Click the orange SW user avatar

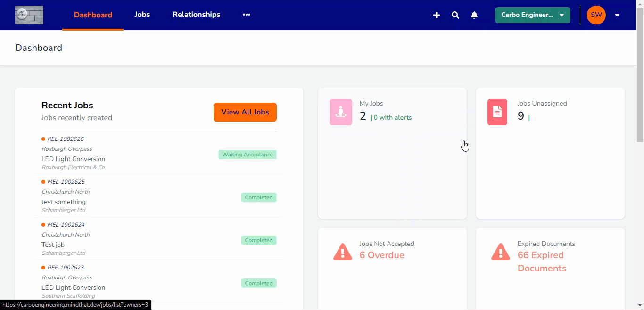pos(596,15)
